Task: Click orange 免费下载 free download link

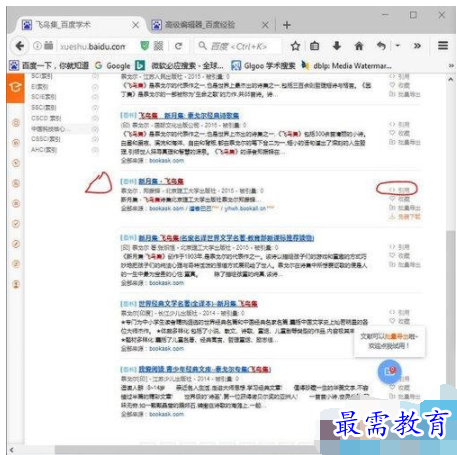Action: [405, 217]
